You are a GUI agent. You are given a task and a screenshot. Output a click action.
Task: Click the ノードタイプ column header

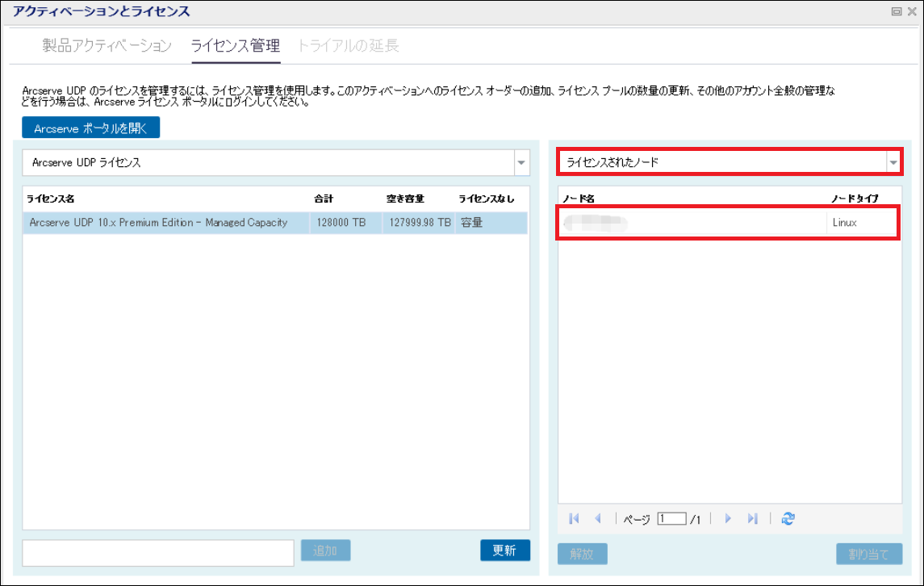pyautogui.click(x=855, y=199)
